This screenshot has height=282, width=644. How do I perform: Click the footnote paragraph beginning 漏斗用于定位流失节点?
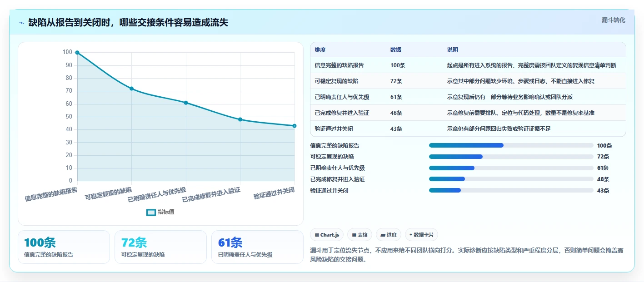coord(467,255)
